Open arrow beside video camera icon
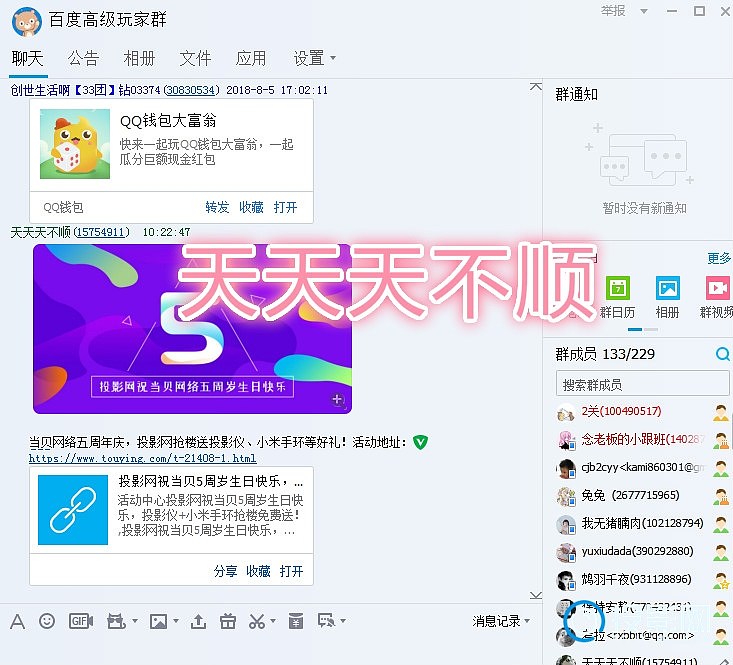 (135, 621)
